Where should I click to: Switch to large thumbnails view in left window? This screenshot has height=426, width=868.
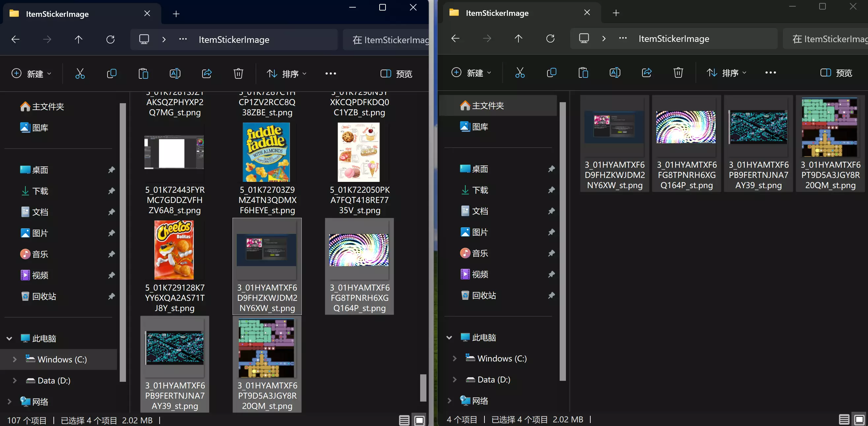click(x=419, y=420)
